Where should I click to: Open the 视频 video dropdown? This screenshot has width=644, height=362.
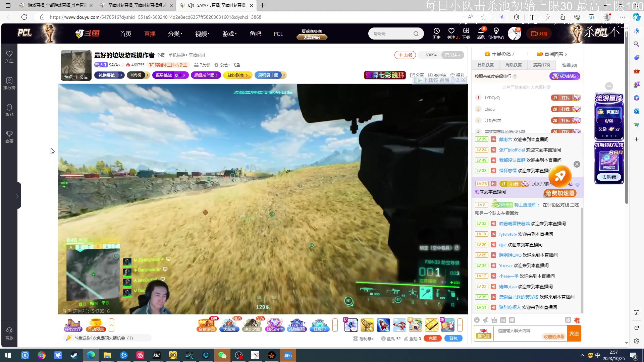pos(202,34)
